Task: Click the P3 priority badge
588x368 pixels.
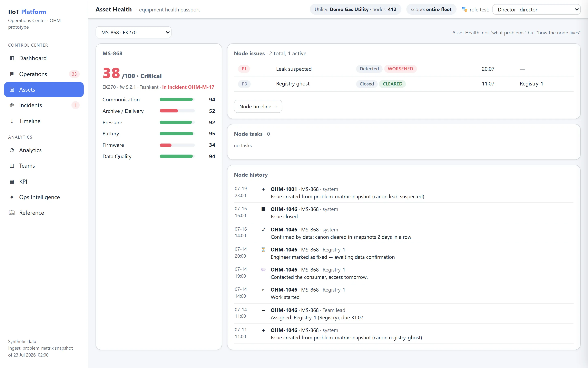Action: (244, 84)
